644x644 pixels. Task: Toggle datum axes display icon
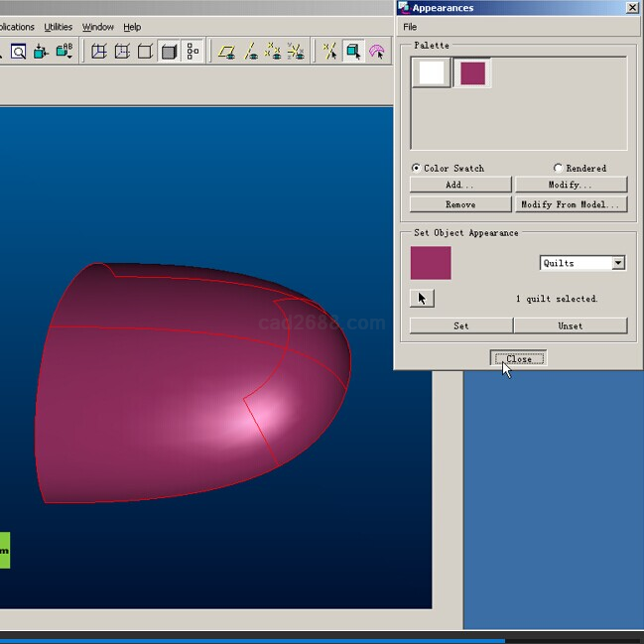[251, 52]
